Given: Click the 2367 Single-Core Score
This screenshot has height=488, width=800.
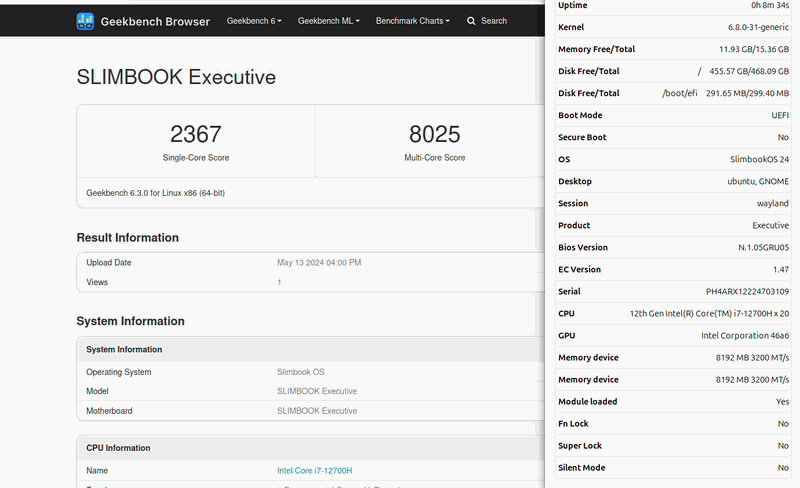Looking at the screenshot, I should coord(196,134).
